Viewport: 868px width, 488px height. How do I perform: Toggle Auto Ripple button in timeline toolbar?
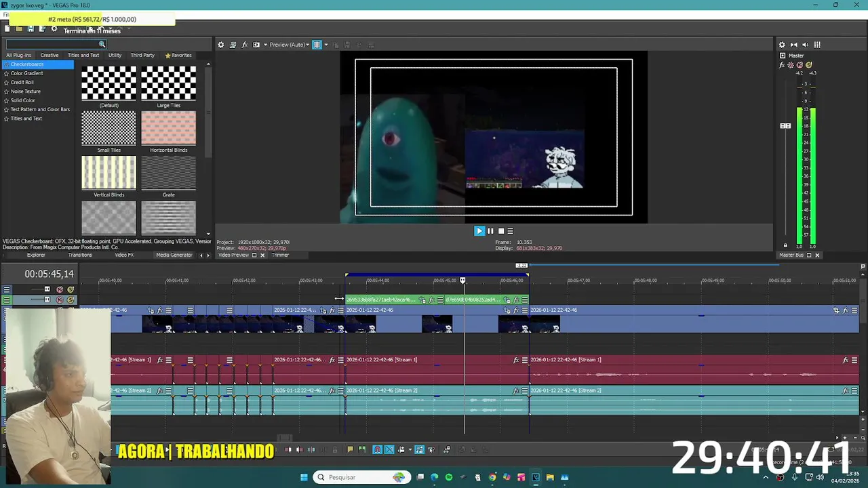[401, 449]
